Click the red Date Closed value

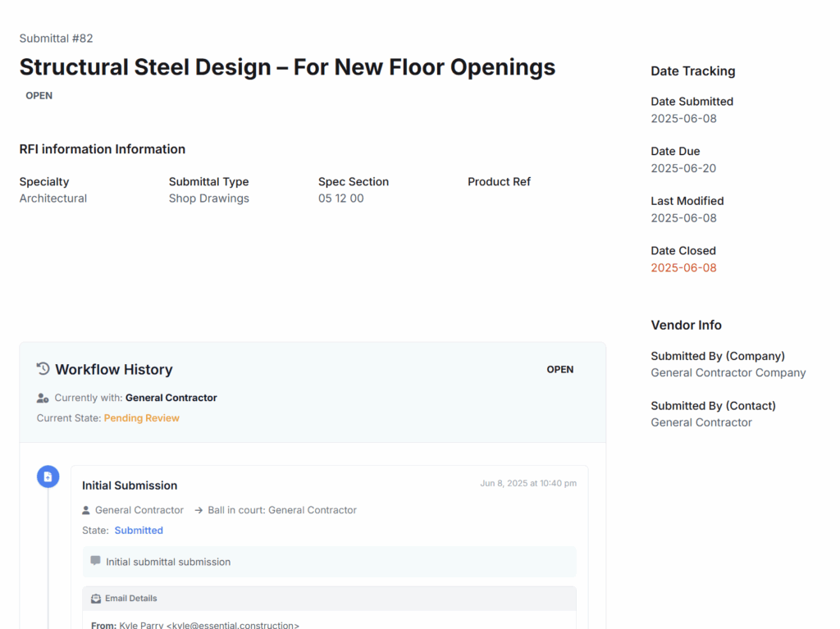click(x=683, y=268)
